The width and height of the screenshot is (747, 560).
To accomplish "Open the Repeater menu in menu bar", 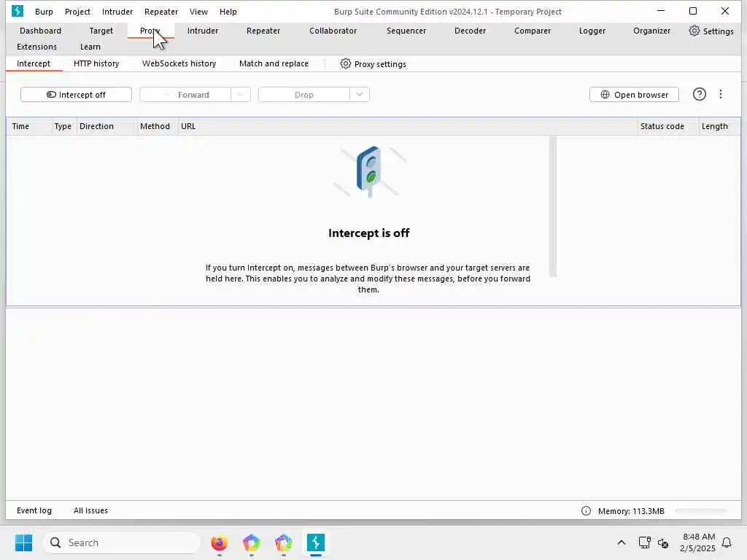I will point(161,12).
